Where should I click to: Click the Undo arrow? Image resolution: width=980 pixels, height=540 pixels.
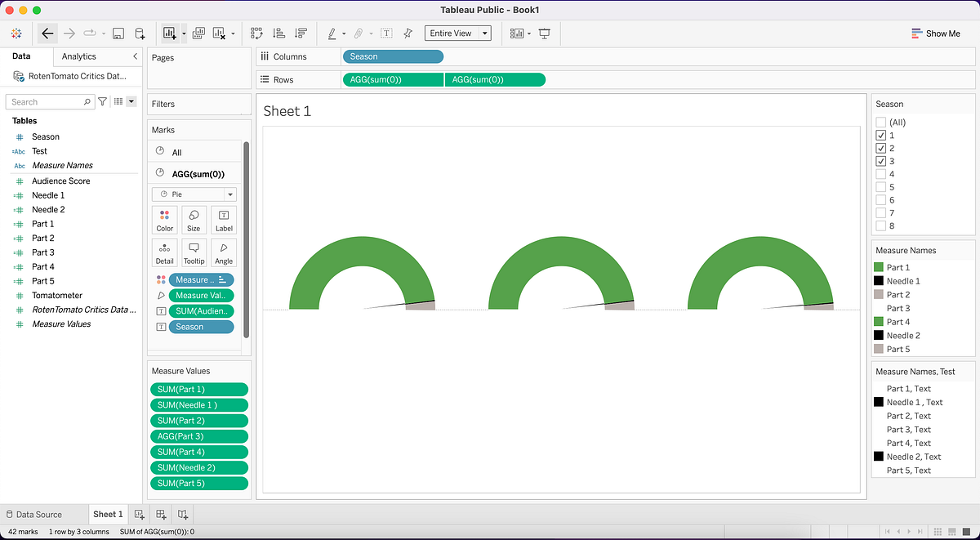tap(47, 33)
